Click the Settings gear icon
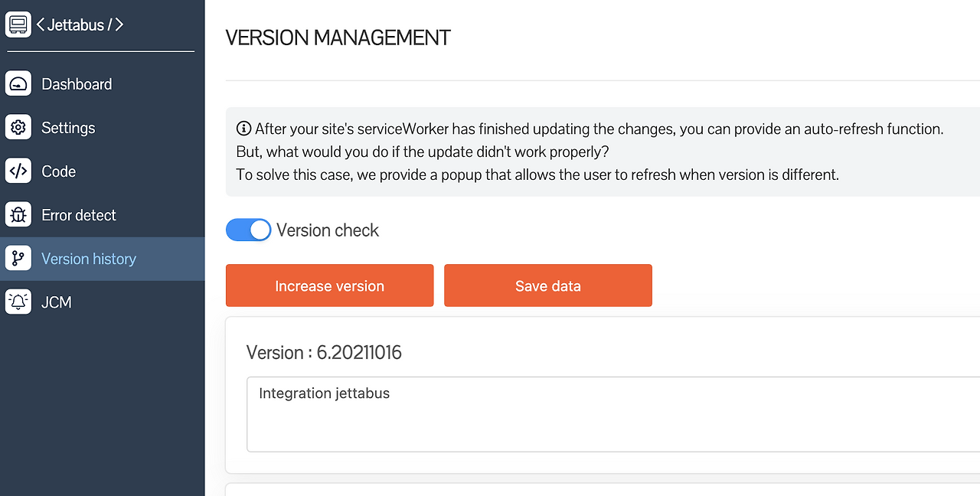This screenshot has height=496, width=980. pyautogui.click(x=18, y=127)
